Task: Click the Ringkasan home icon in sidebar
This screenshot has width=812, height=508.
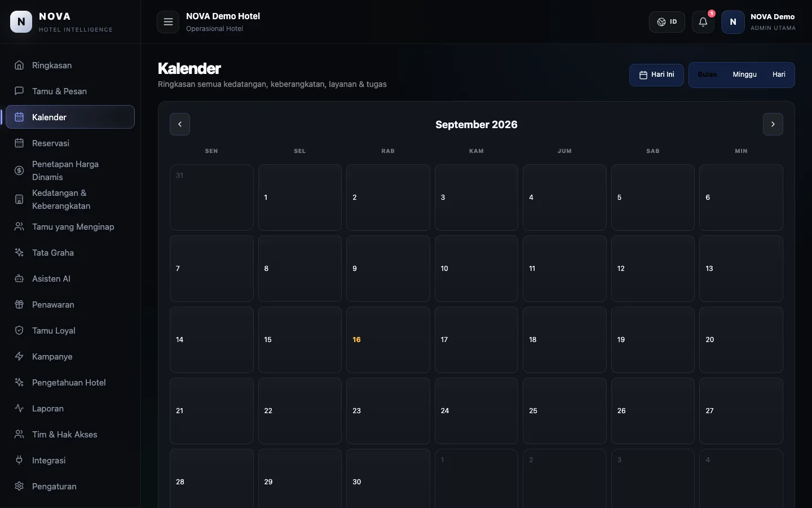Action: tap(19, 65)
